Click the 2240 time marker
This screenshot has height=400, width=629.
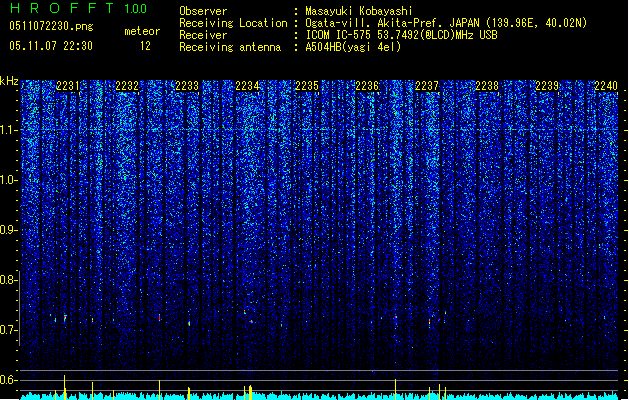click(606, 85)
